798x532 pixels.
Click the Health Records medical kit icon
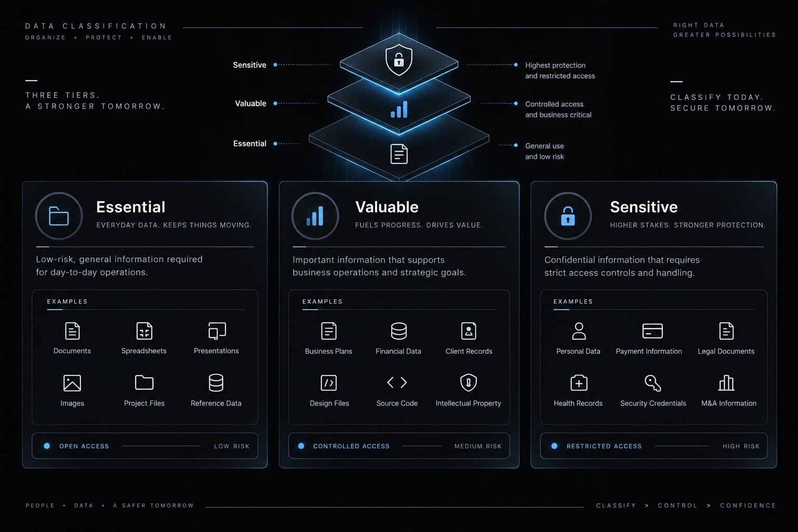[579, 383]
